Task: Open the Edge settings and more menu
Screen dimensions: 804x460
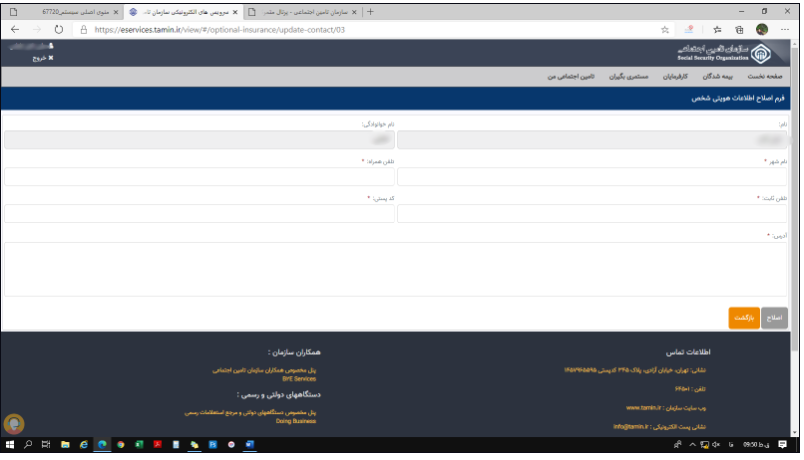Action: pos(785,30)
